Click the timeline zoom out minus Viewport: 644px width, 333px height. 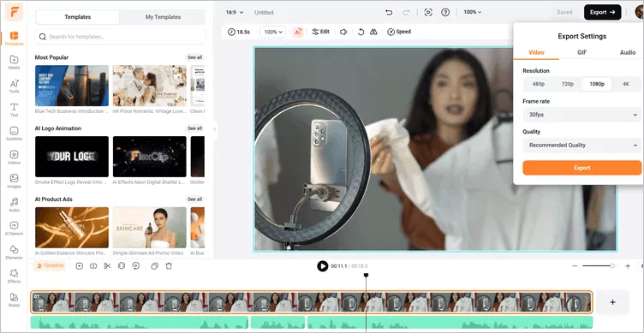[575, 266]
